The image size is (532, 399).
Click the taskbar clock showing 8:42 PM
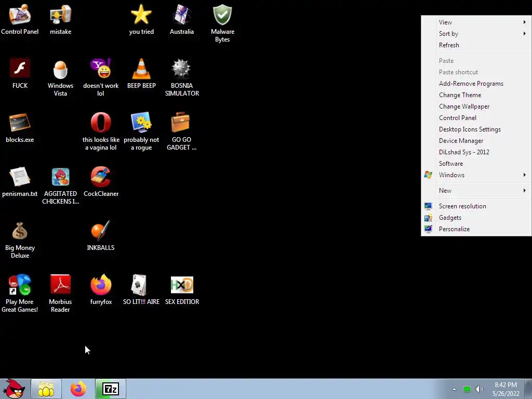click(x=506, y=389)
